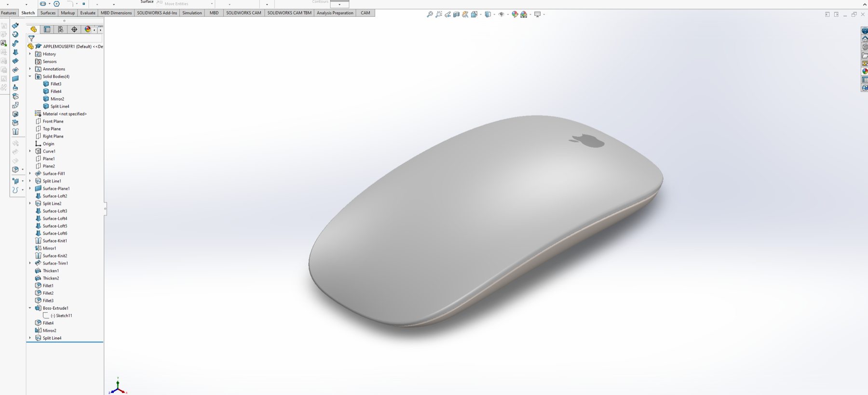The height and width of the screenshot is (395, 868).
Task: Open the MBD Dimensions tab
Action: pyautogui.click(x=116, y=13)
